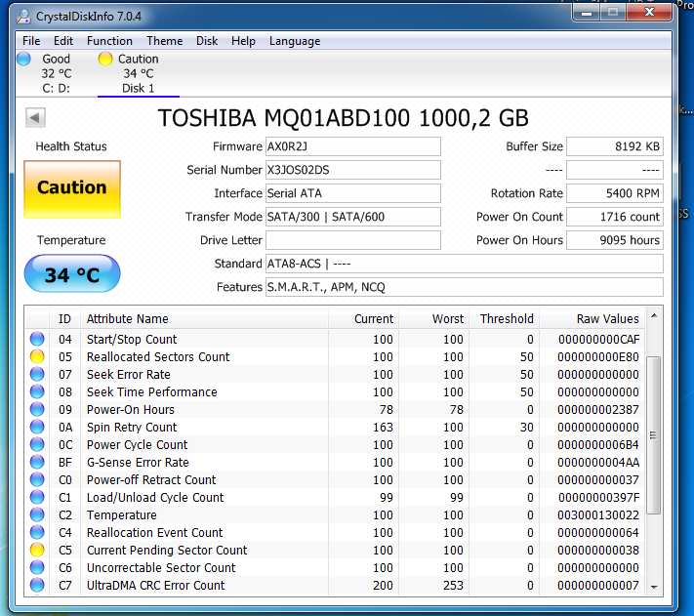Click the Rotation Rate value 5400 RPM
The image size is (694, 616).
[615, 193]
